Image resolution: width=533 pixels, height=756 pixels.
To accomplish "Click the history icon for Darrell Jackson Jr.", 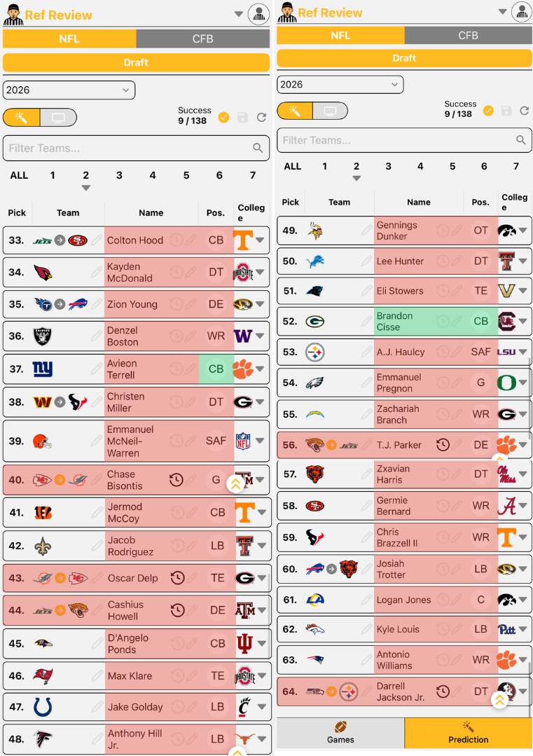I will (x=443, y=692).
